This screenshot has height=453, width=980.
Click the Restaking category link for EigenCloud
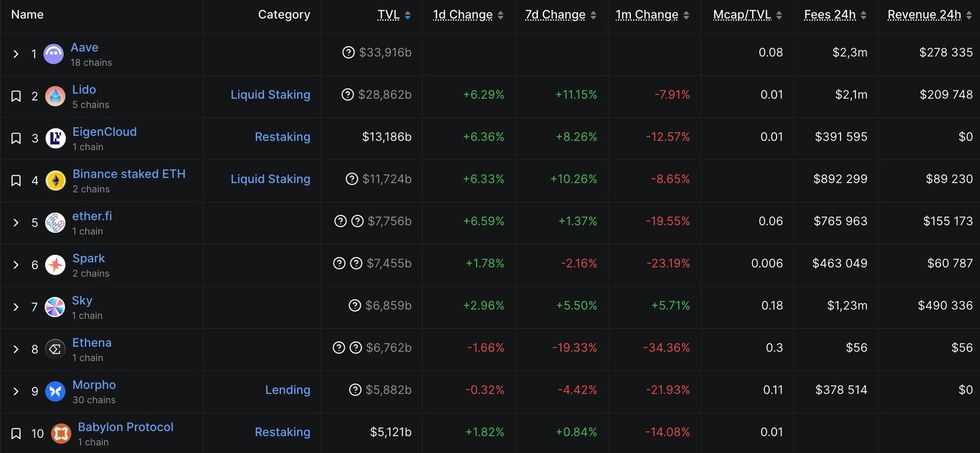coord(282,137)
